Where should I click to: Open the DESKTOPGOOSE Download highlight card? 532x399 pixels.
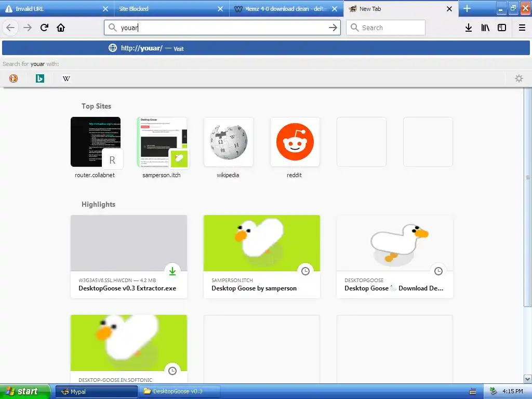(x=395, y=257)
